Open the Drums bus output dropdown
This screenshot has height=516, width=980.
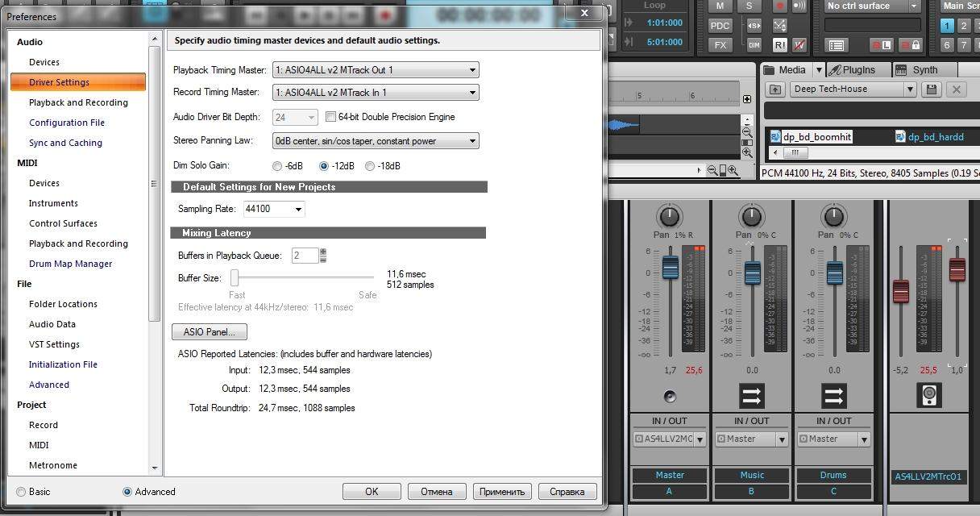pos(833,439)
